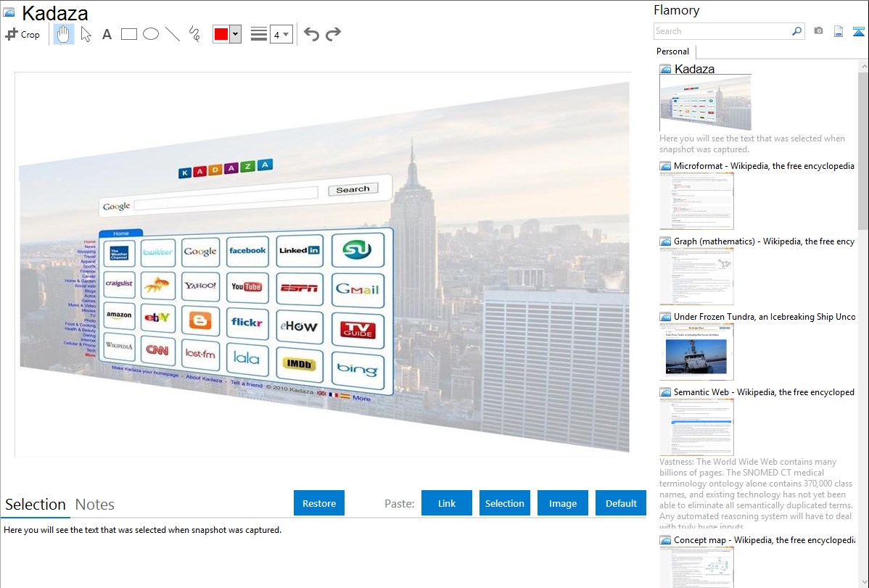
Task: Undo the last annotation
Action: [x=311, y=34]
